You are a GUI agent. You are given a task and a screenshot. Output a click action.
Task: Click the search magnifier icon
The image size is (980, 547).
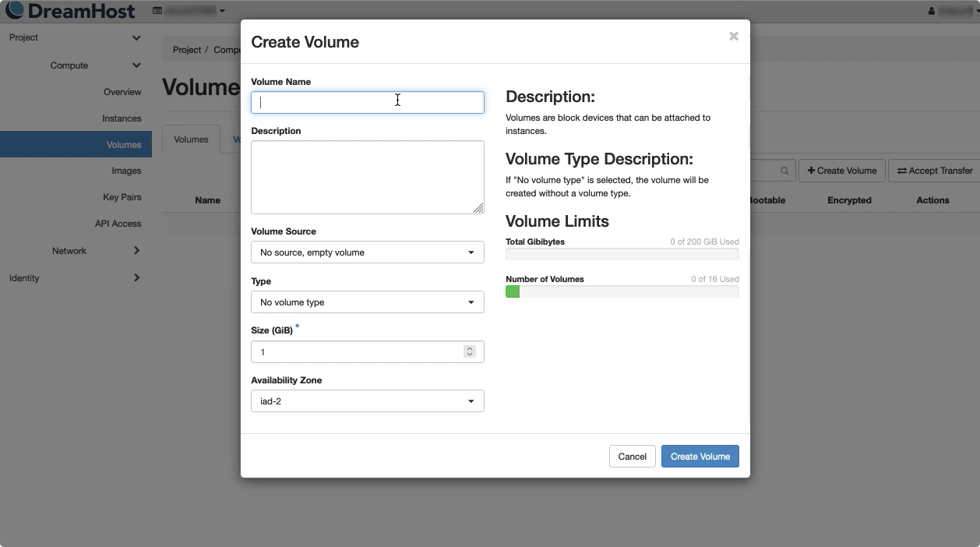click(785, 171)
